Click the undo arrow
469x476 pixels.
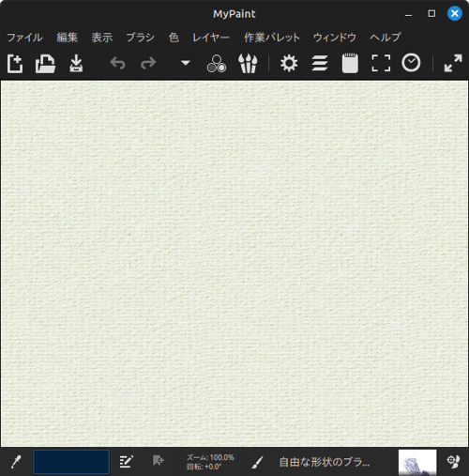pyautogui.click(x=117, y=63)
